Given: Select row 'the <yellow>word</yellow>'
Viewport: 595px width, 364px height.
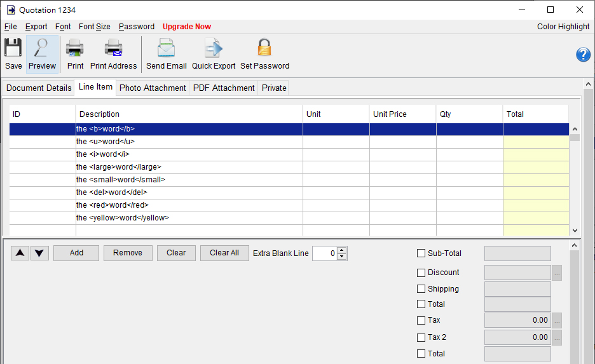Looking at the screenshot, I should point(289,218).
